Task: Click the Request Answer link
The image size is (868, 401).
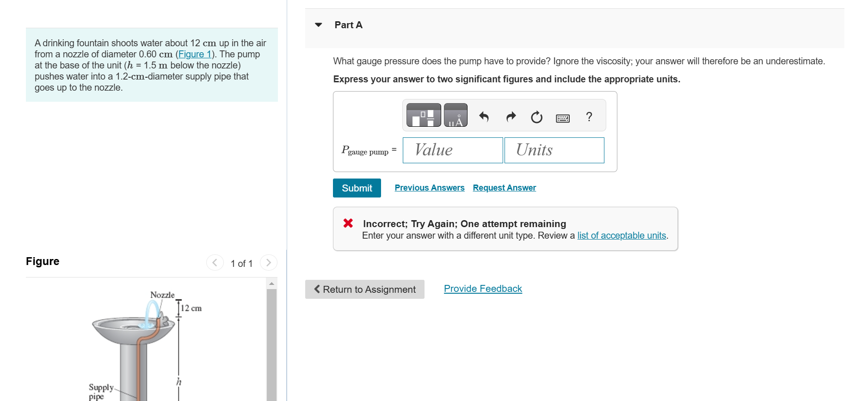Action: click(505, 188)
